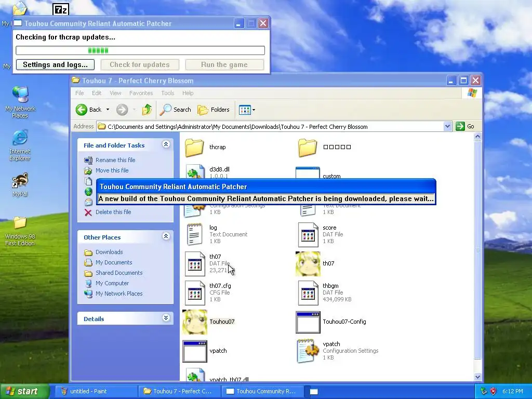Viewport: 532px width, 399px height.
Task: Open the View menu
Action: coord(115,93)
